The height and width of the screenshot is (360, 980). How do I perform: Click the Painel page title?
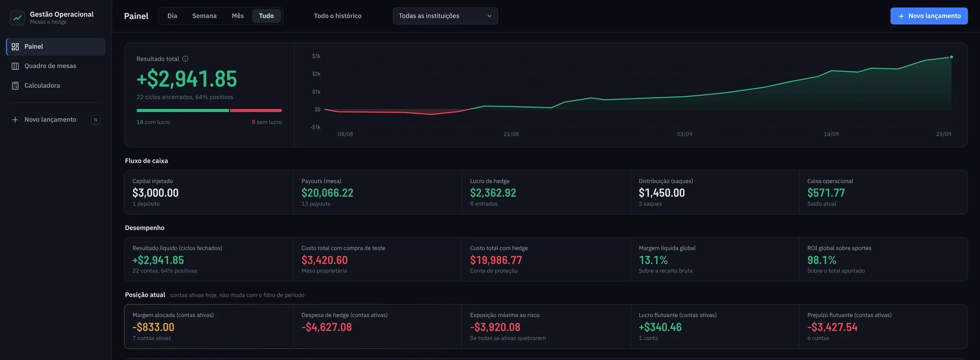[136, 16]
